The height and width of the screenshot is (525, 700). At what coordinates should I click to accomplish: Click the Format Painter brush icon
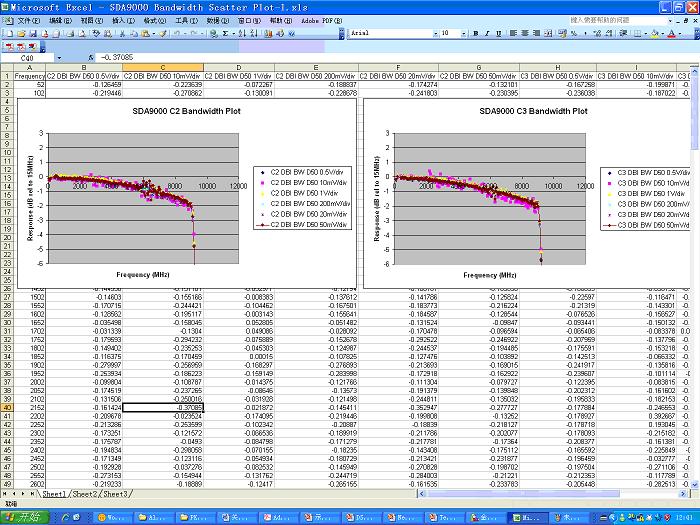[162, 33]
